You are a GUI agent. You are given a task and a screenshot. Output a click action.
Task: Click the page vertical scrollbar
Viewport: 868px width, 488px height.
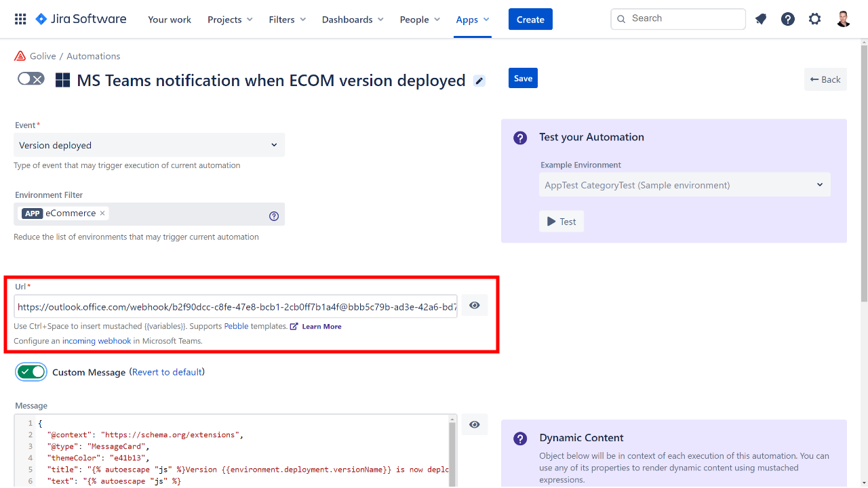tap(863, 169)
